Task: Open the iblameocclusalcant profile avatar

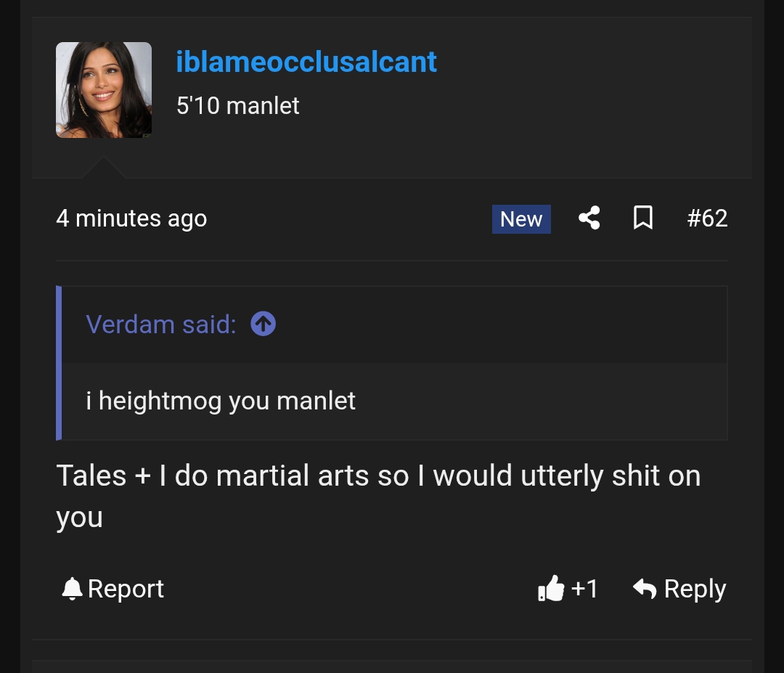Action: [104, 90]
